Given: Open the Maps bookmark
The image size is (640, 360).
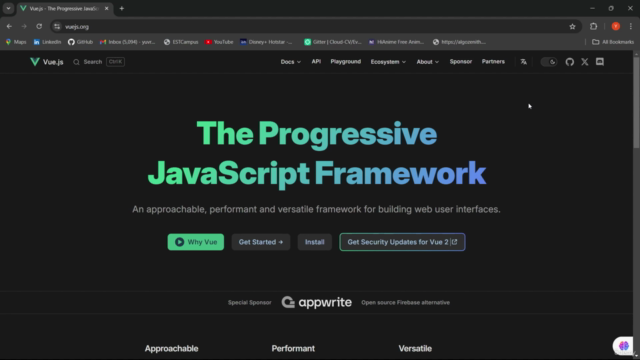Looking at the screenshot, I should pyautogui.click(x=16, y=42).
